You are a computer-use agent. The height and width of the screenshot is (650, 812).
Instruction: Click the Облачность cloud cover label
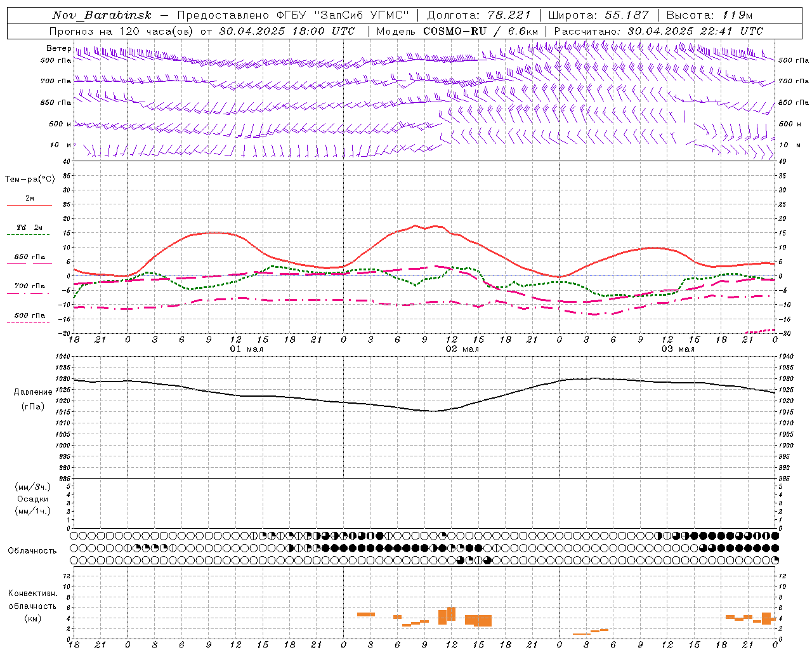click(32, 550)
